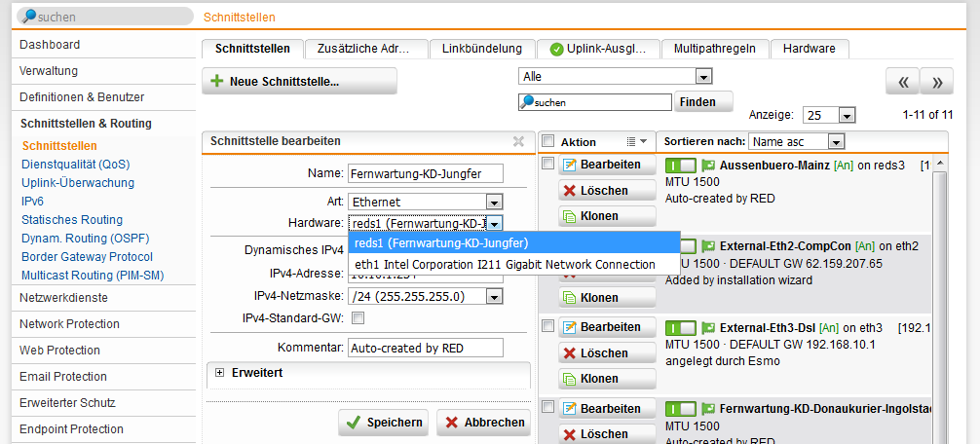Select the Fernwartung-KD-Donaukurier row checkbox
Screen dimensions: 980x444
pyautogui.click(x=547, y=407)
